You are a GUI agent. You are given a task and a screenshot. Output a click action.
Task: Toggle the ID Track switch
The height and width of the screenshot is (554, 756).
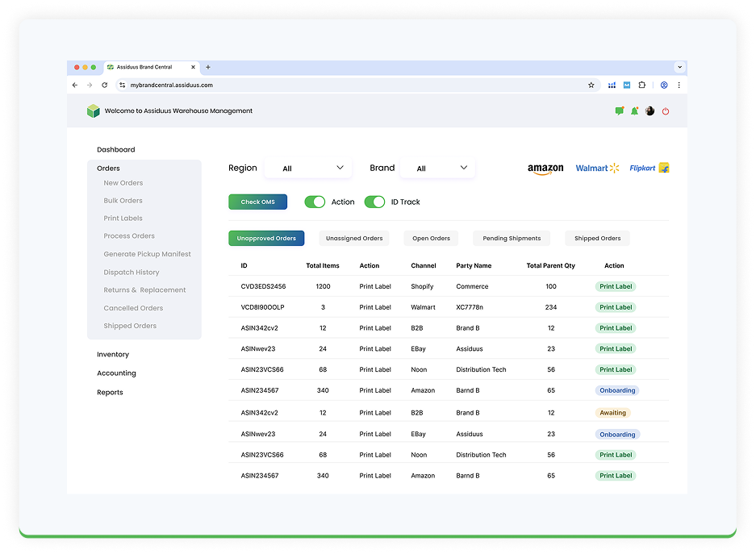pyautogui.click(x=374, y=202)
